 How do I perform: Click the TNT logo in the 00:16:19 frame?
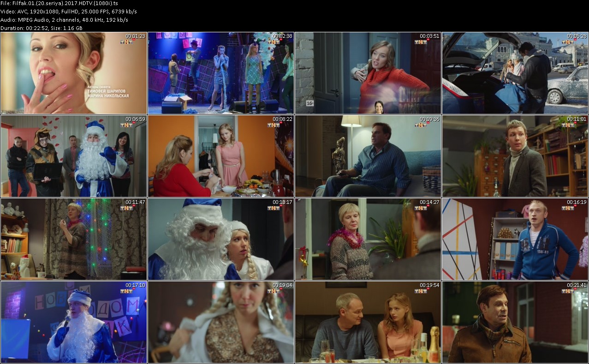pyautogui.click(x=567, y=208)
